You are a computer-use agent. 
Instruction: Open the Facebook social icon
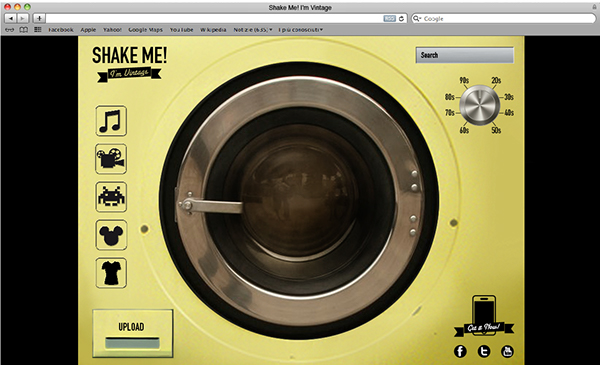[x=460, y=351]
